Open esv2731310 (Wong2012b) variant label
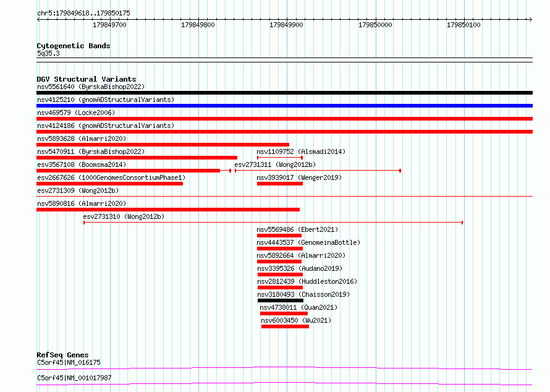 coord(124,216)
